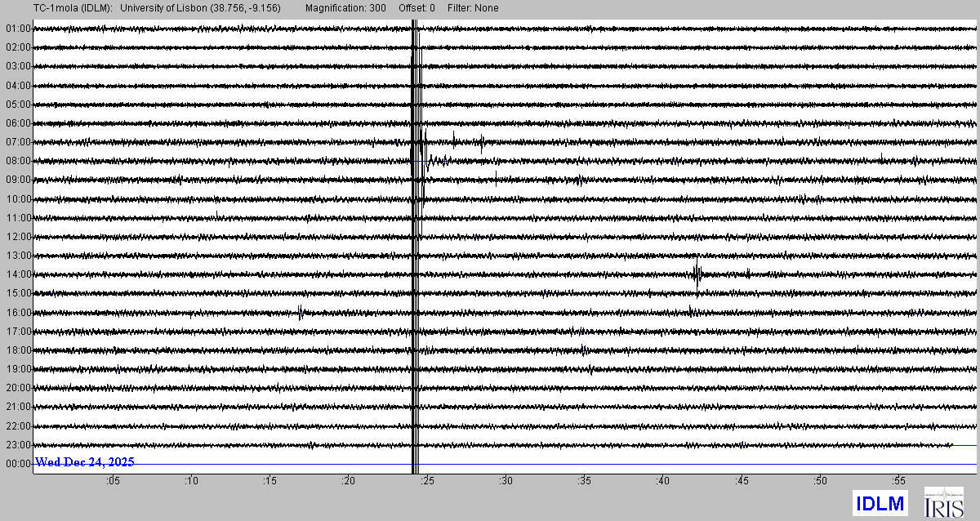Click the small event on the 16:00 trace

pos(301,311)
